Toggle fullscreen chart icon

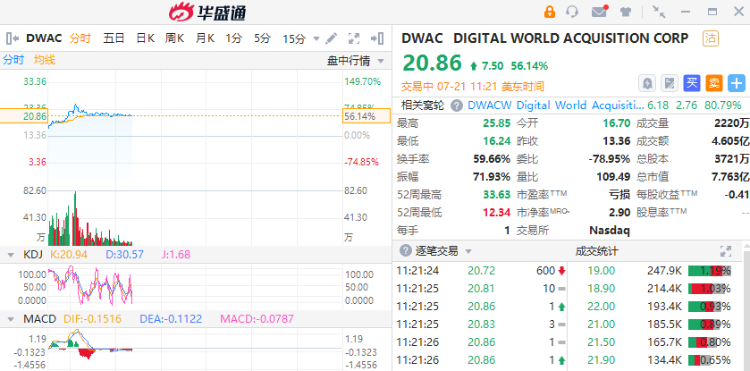[x=354, y=38]
